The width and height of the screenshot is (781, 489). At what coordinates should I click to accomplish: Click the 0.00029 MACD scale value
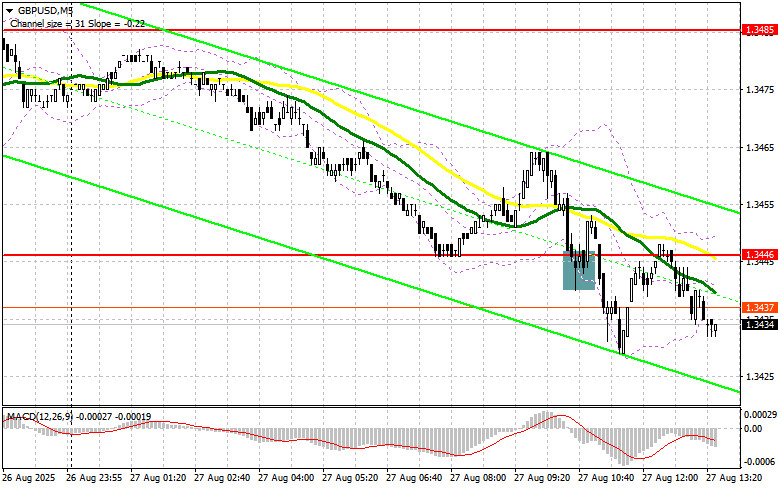coord(761,414)
